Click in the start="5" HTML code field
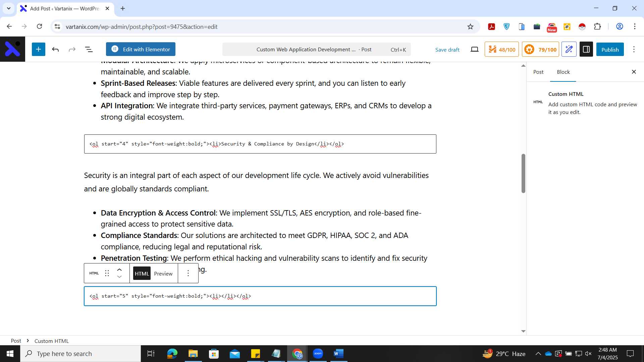 tap(260, 296)
